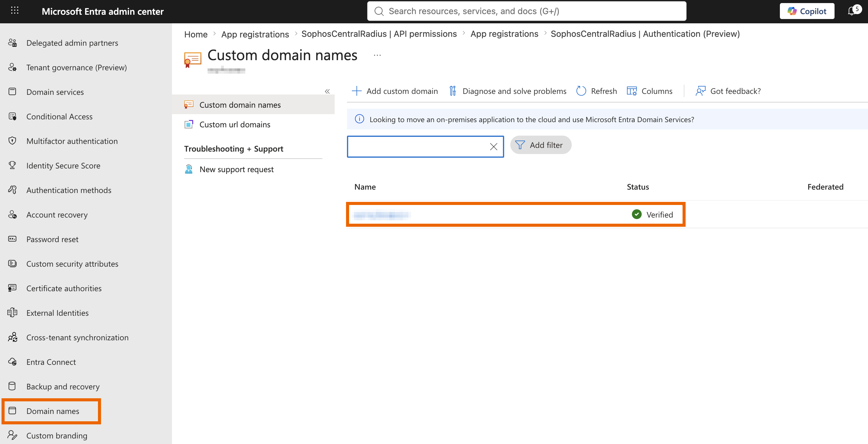Viewport: 868px width, 444px height.
Task: Focus the resources search box
Action: 526,11
